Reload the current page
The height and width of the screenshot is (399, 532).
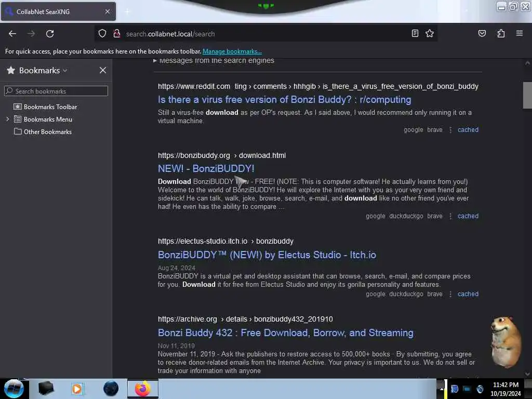(50, 34)
